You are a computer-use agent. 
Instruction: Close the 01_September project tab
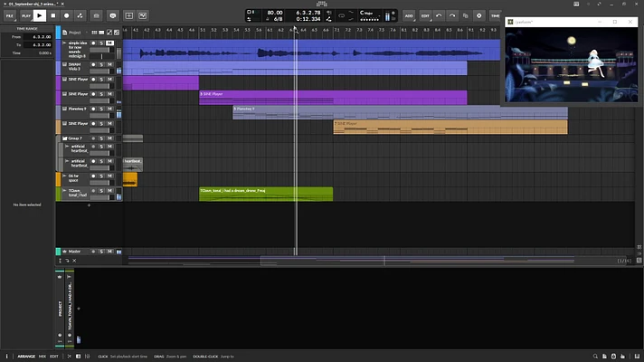tap(62, 4)
